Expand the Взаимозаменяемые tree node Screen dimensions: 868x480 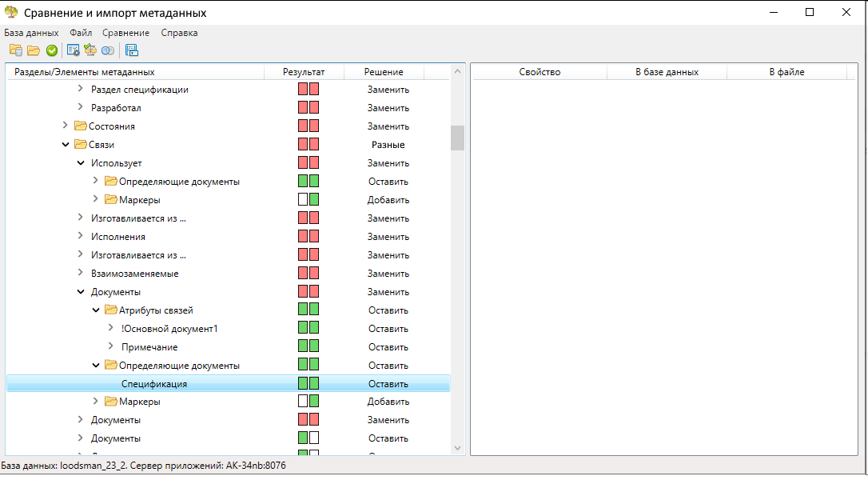(80, 274)
